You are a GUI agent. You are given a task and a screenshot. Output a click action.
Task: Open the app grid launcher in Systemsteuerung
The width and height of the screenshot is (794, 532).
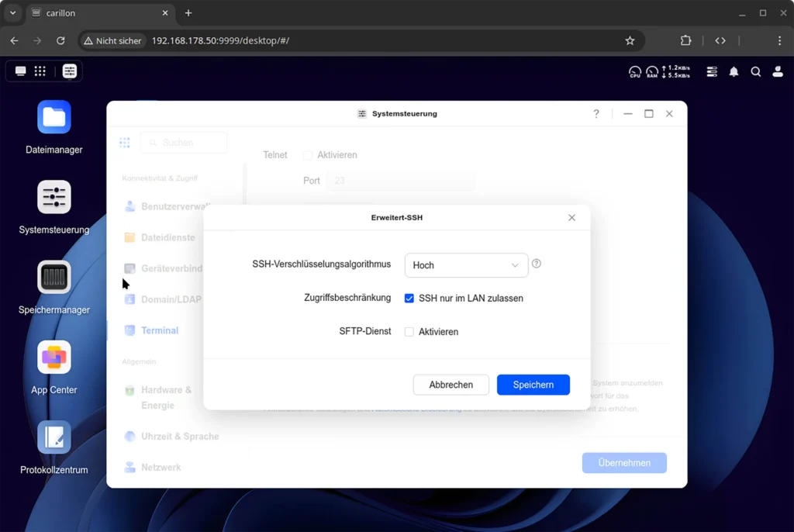pos(124,143)
